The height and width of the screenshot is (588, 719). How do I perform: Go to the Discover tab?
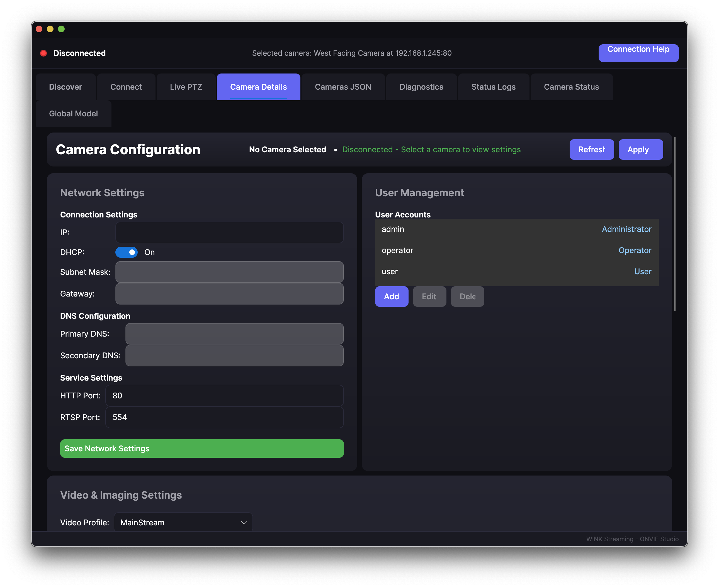[65, 87]
